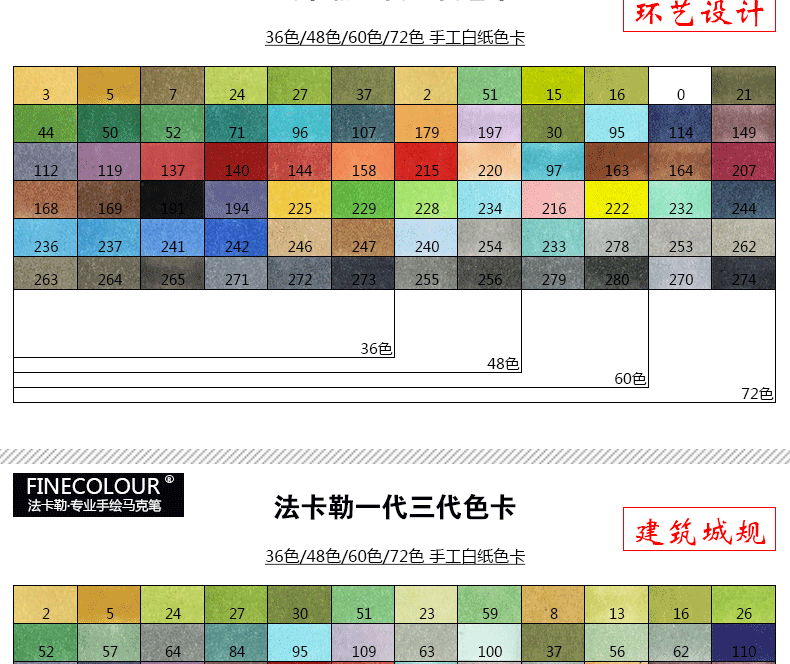Select the pale blue swatch numbered 240
The height and width of the screenshot is (664, 790).
coord(427,238)
